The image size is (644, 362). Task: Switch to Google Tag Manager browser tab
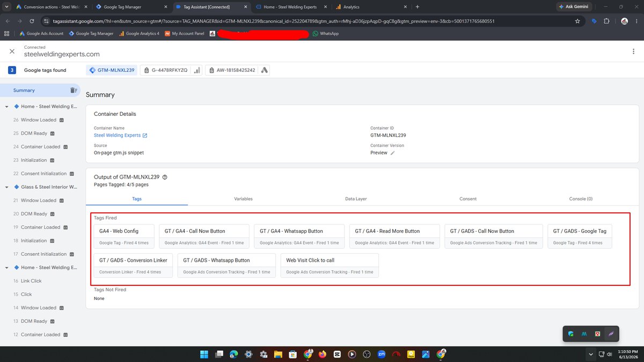click(131, 7)
